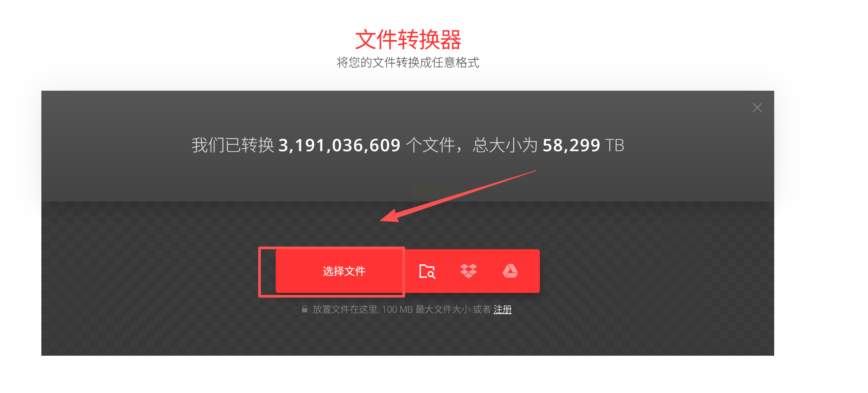Click the 个文件 text after the counter
The width and height of the screenshot is (868, 393).
click(430, 145)
